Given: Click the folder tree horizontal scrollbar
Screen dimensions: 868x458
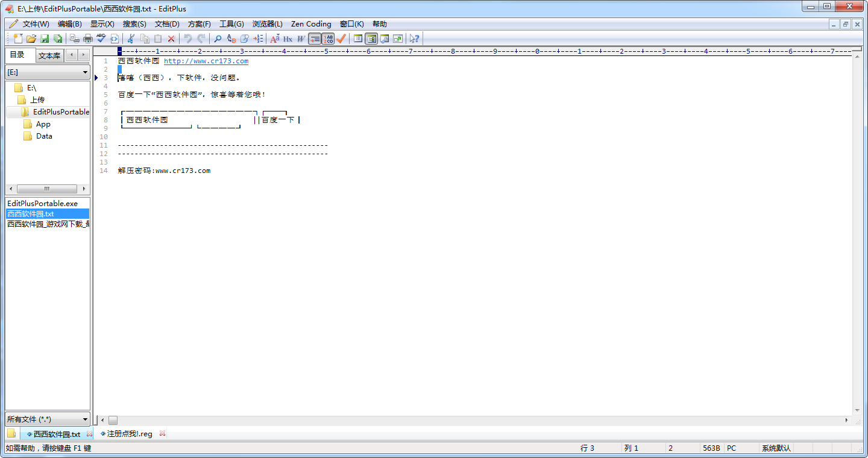Looking at the screenshot, I should (47, 189).
